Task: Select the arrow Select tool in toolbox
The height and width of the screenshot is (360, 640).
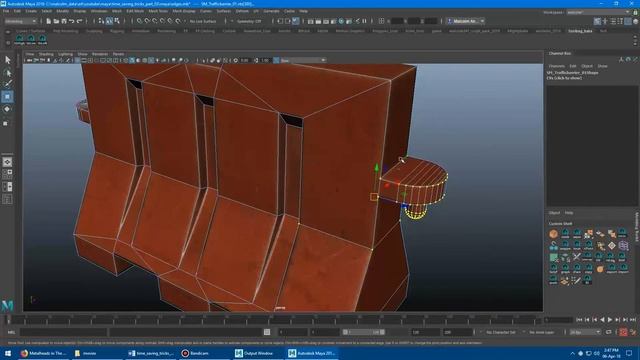Action: tap(8, 60)
